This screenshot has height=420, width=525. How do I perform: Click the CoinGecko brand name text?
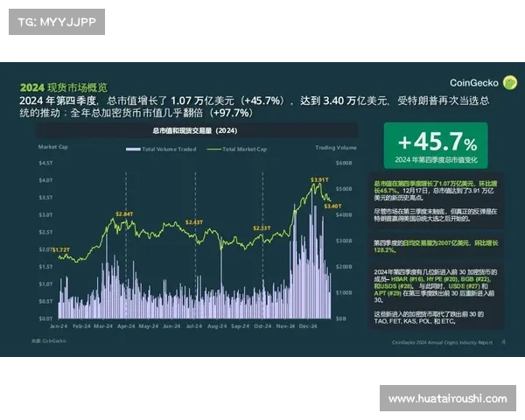pyautogui.click(x=473, y=83)
